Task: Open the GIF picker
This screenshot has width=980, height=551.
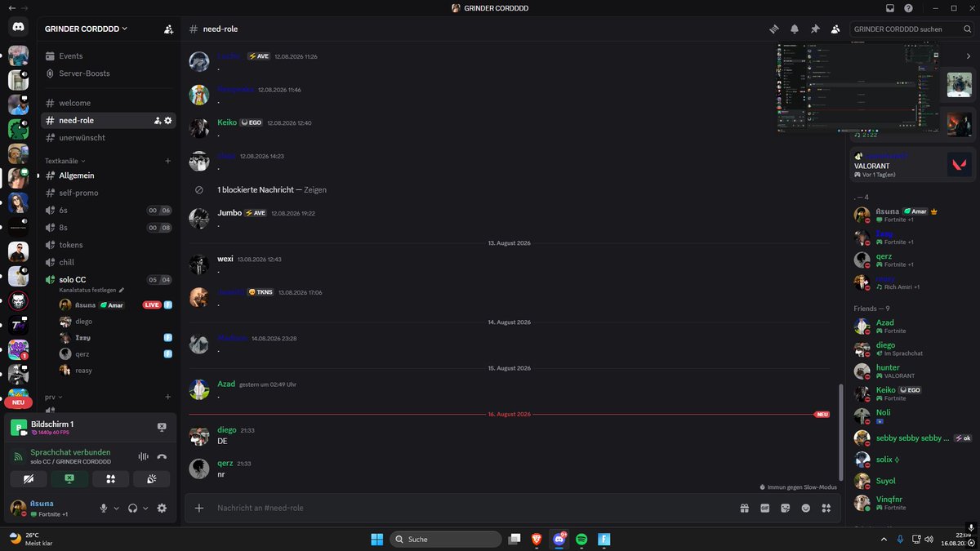Action: pos(765,508)
